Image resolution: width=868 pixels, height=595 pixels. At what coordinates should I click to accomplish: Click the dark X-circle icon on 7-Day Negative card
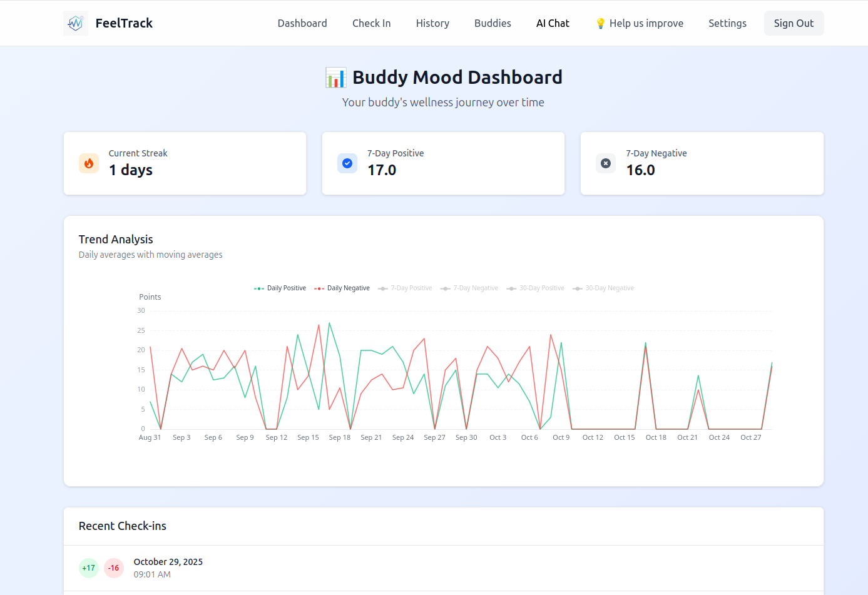(605, 163)
